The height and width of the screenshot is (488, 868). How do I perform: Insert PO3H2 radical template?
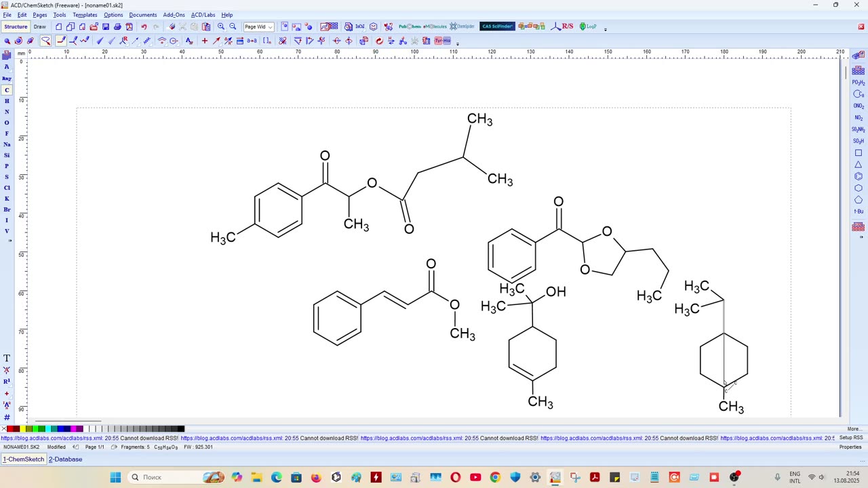[859, 83]
